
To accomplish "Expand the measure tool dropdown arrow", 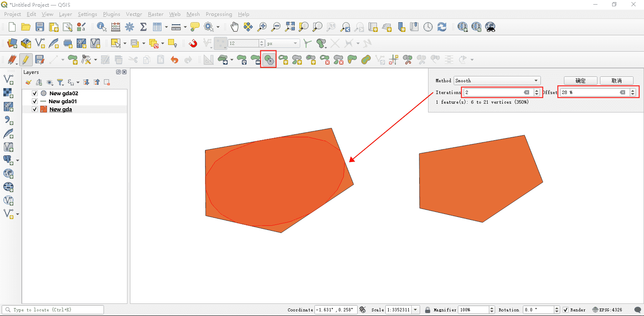I will pos(185,27).
